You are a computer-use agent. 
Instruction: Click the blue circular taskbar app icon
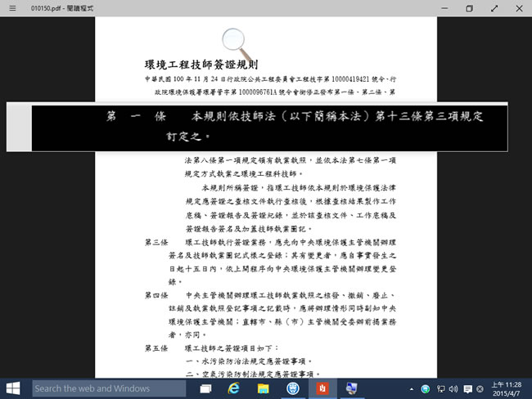[x=293, y=388]
